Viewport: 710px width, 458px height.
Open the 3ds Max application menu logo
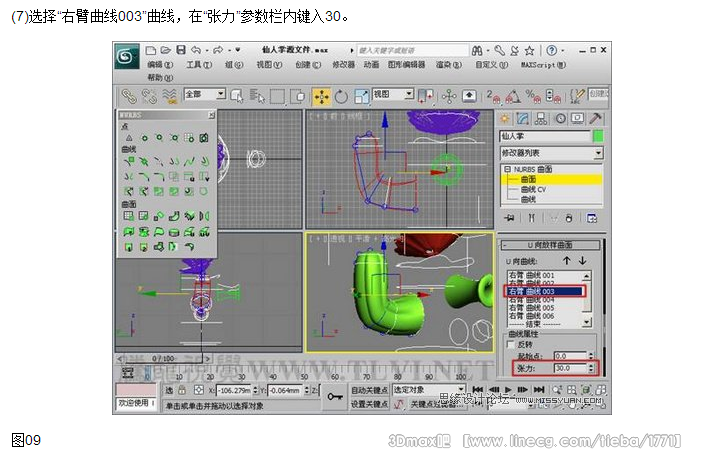[x=126, y=56]
